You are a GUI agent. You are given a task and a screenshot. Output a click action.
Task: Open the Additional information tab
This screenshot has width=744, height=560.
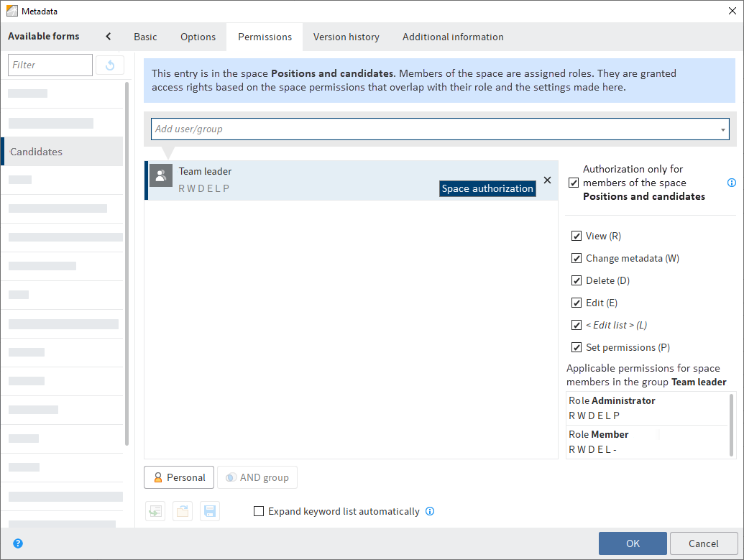point(453,37)
